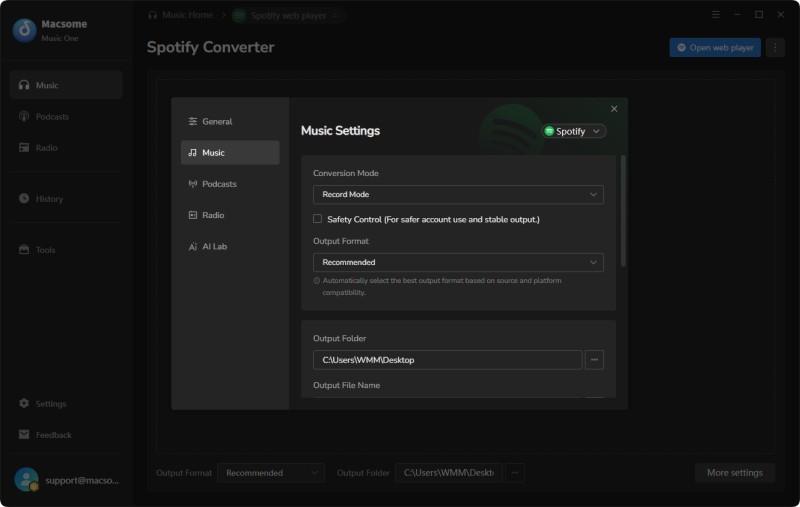This screenshot has width=800, height=507.
Task: Click the AI Lab icon
Action: [192, 247]
